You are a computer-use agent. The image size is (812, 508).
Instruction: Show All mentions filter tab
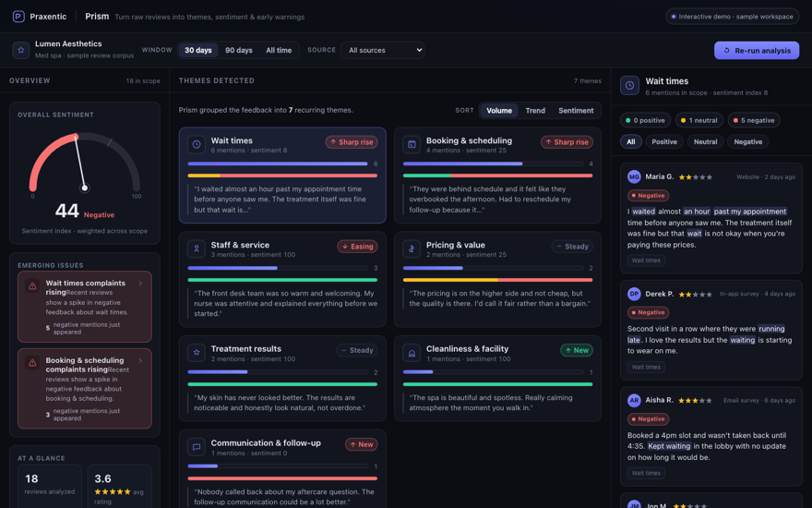[x=631, y=141]
